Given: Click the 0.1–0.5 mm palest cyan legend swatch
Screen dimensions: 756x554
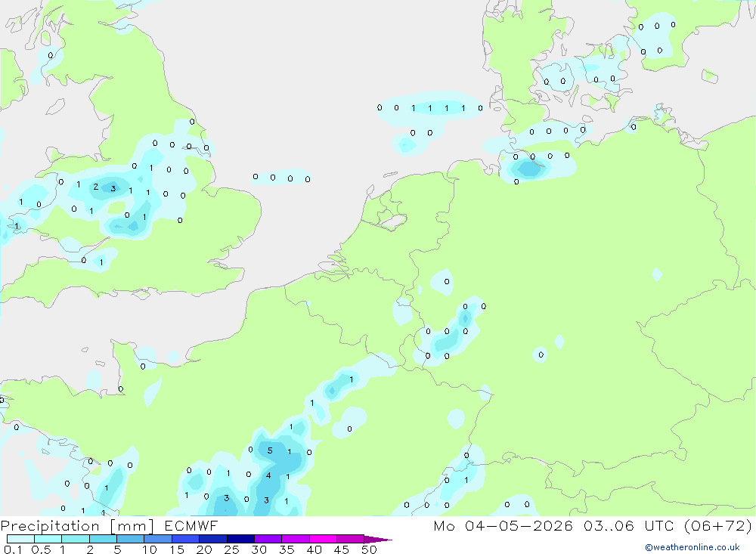Looking at the screenshot, I should click(20, 539).
